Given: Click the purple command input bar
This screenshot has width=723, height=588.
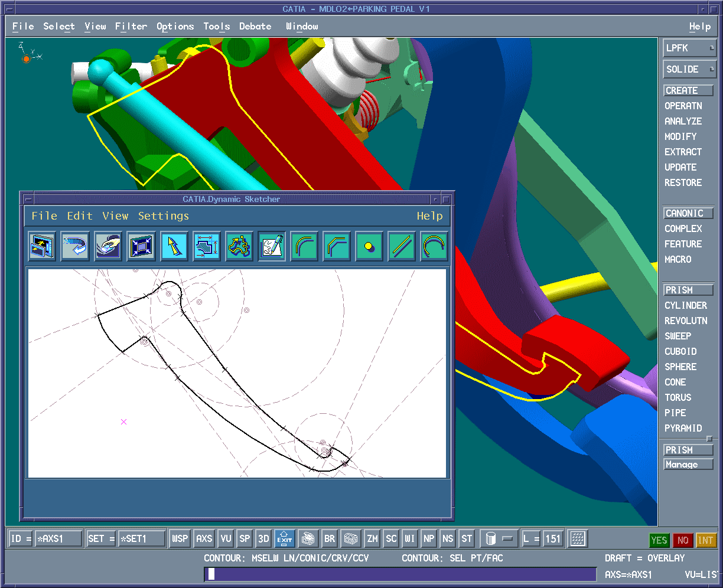Looking at the screenshot, I should [x=400, y=574].
